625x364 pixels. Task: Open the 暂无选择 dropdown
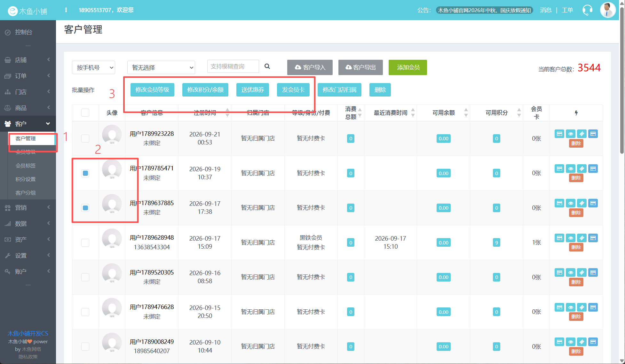(x=161, y=67)
